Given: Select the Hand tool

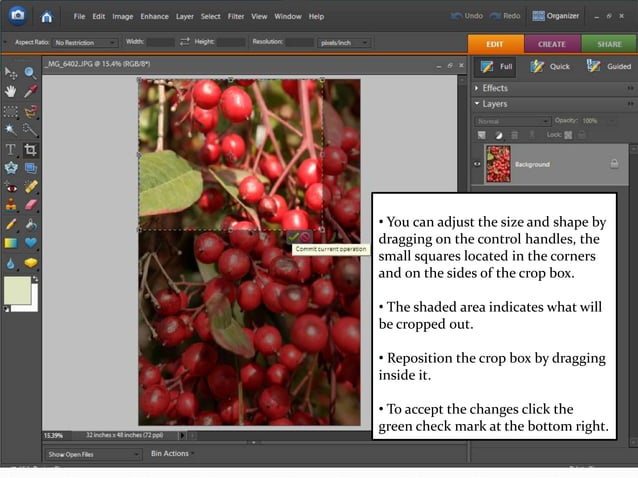Looking at the screenshot, I should click(11, 92).
